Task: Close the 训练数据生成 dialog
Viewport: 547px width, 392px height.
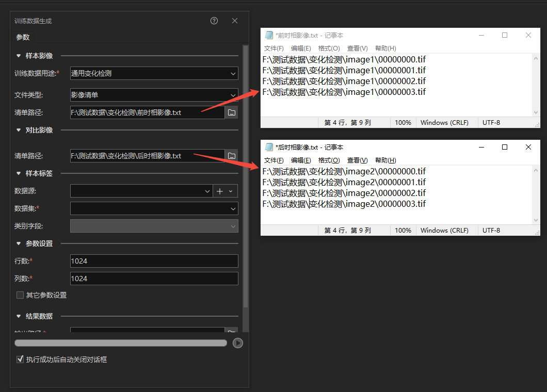Action: click(235, 21)
